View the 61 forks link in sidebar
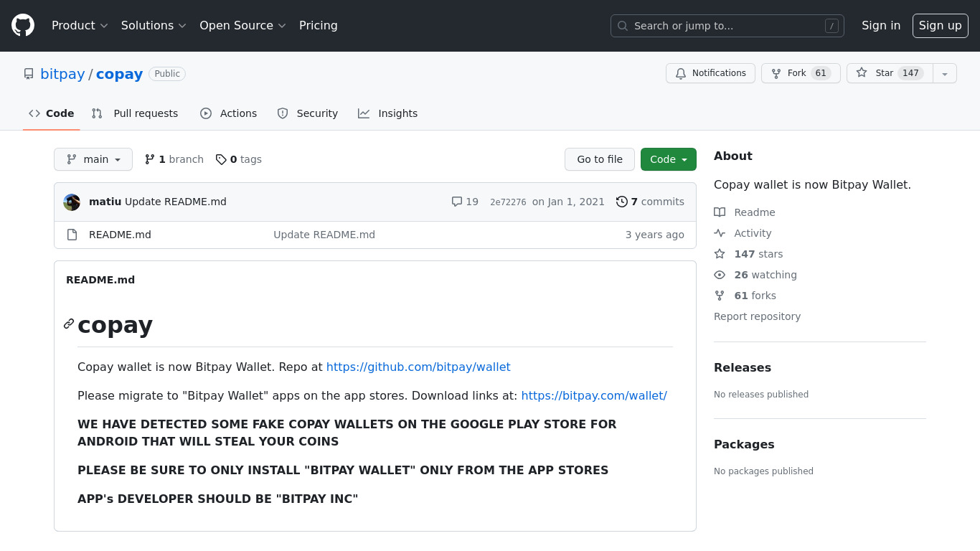The height and width of the screenshot is (551, 980). click(745, 296)
